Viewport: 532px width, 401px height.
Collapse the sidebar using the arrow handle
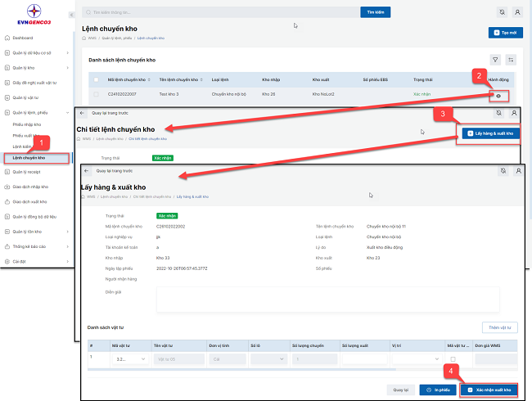coord(75,14)
